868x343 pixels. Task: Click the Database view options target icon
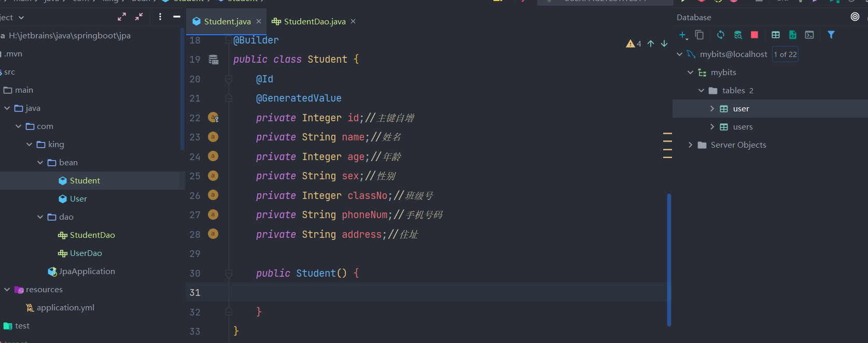pyautogui.click(x=855, y=17)
